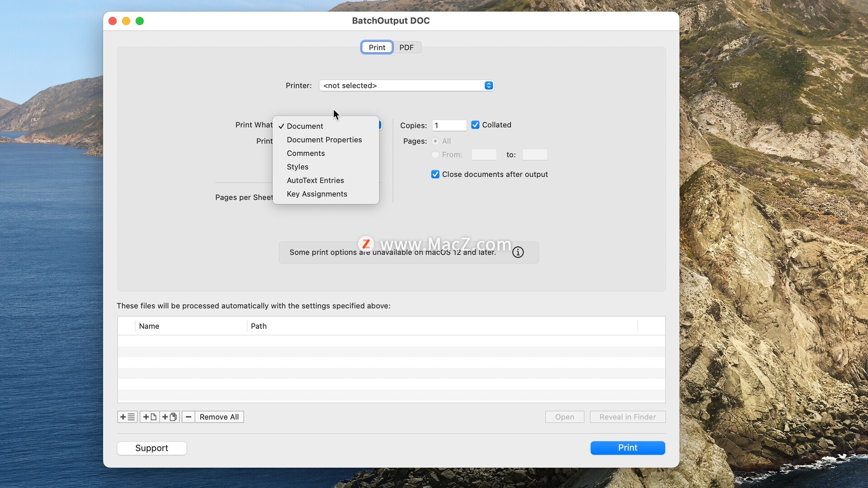868x488 pixels.
Task: Select the Print tab
Action: pyautogui.click(x=377, y=47)
